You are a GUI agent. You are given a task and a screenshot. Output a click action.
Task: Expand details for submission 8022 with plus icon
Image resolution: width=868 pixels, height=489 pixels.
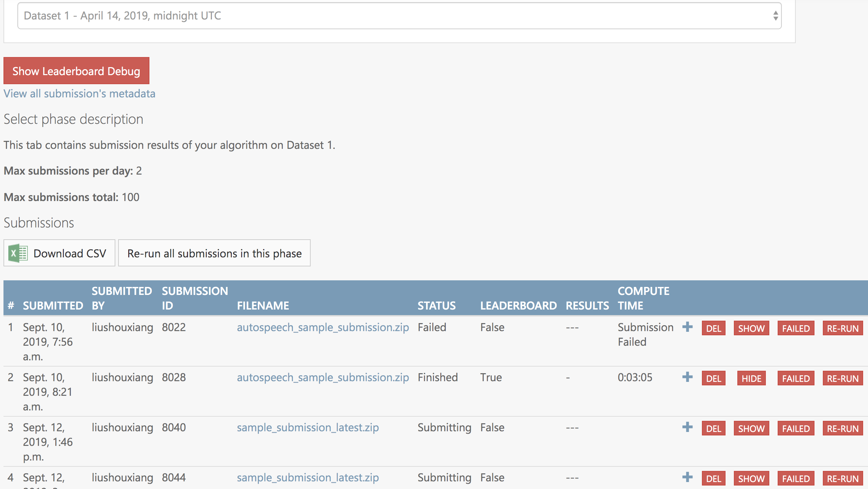click(688, 327)
